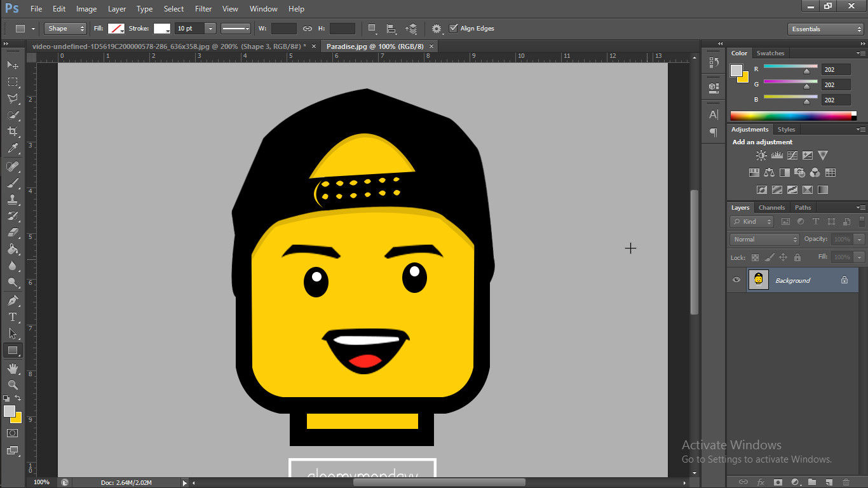Toggle the layer filter on/off switch
The image size is (868, 488).
click(x=862, y=222)
